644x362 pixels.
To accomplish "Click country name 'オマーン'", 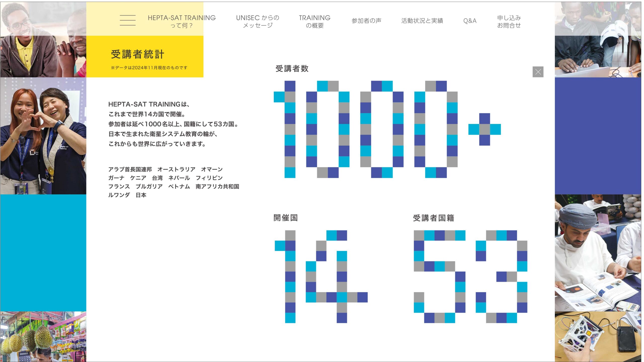I will coord(212,169).
